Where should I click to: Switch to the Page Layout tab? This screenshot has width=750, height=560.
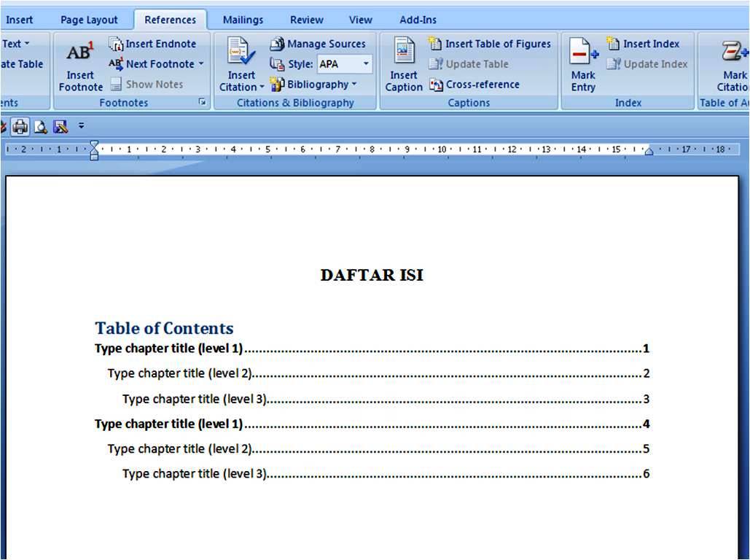(x=89, y=20)
